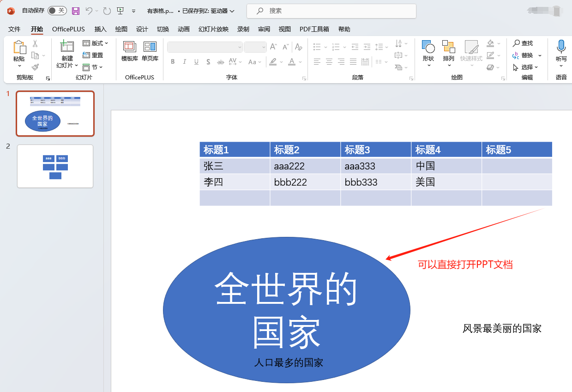
Task: Click the 听写 (Dictate) microphone icon
Action: [561, 47]
